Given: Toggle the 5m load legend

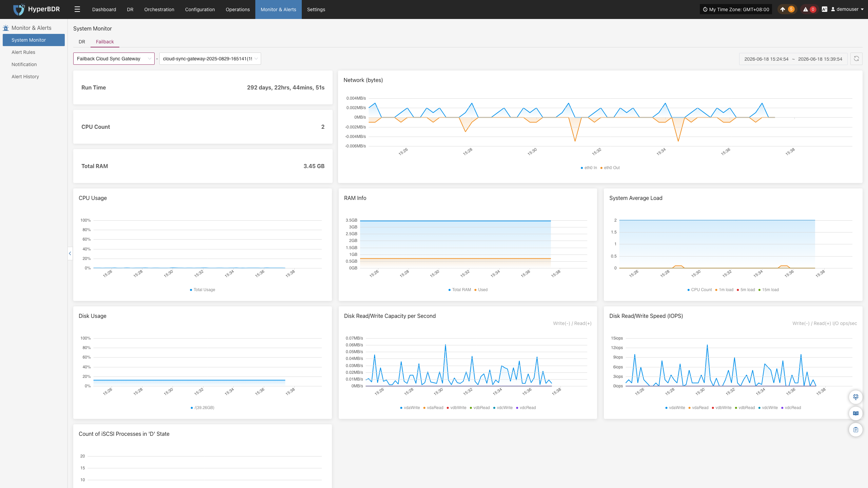Looking at the screenshot, I should point(746,290).
